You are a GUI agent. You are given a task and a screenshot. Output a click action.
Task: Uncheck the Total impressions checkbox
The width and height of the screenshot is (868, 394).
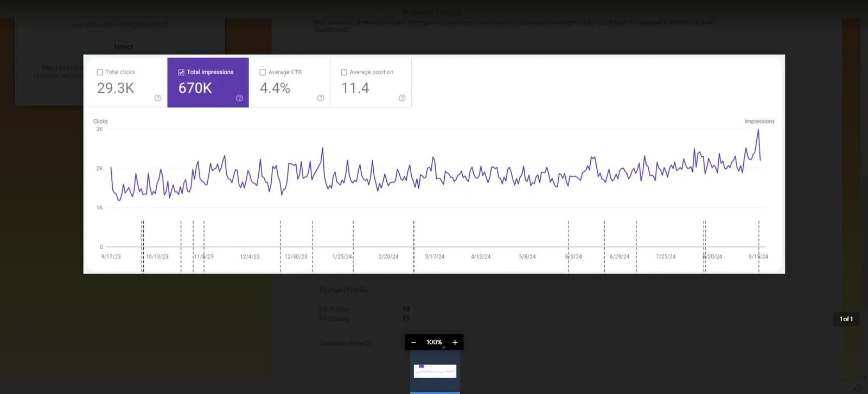181,72
